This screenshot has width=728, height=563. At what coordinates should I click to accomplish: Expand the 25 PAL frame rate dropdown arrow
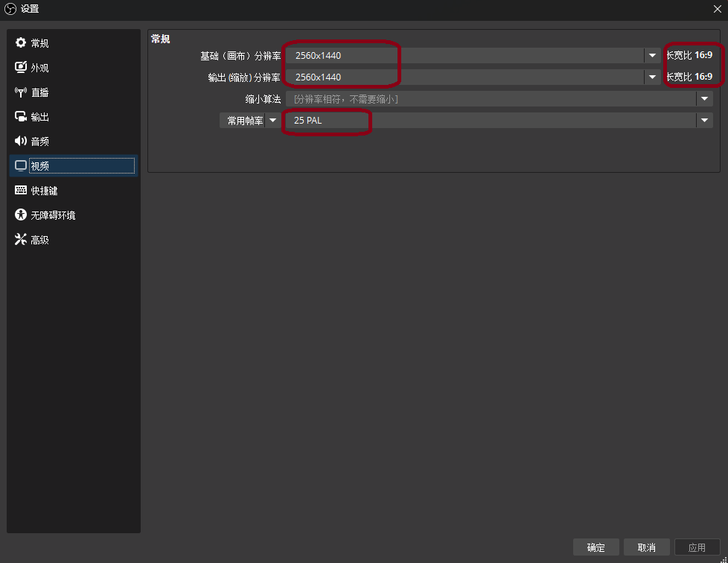click(x=704, y=121)
